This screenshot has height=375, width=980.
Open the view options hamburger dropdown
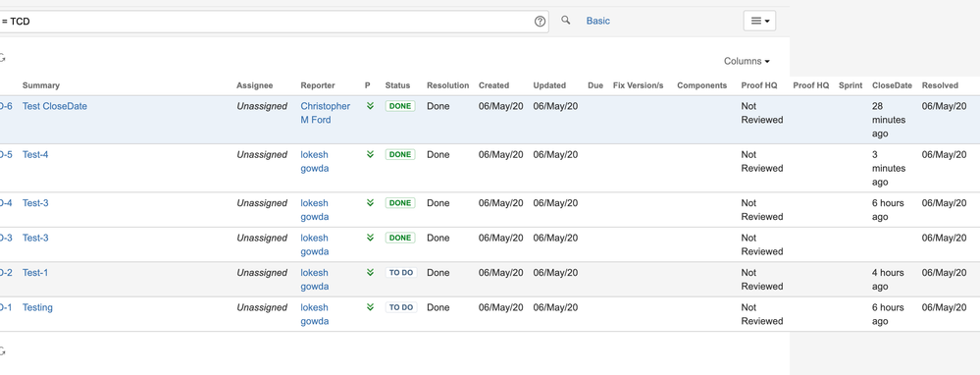click(x=759, y=21)
